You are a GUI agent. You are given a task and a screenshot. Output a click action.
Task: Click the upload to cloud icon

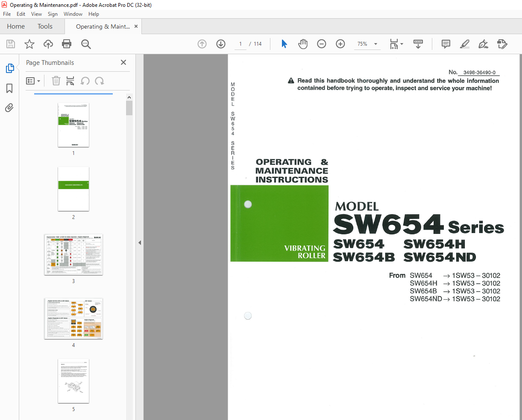tap(48, 44)
